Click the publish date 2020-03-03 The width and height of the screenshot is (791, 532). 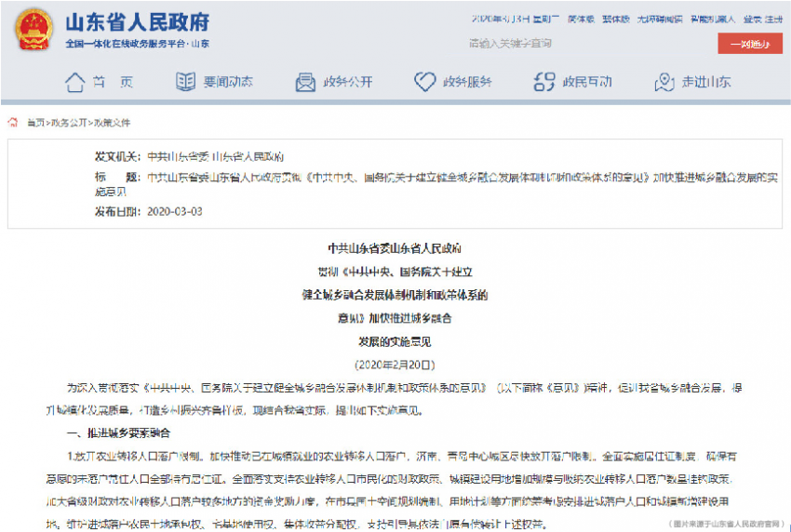[x=175, y=212]
